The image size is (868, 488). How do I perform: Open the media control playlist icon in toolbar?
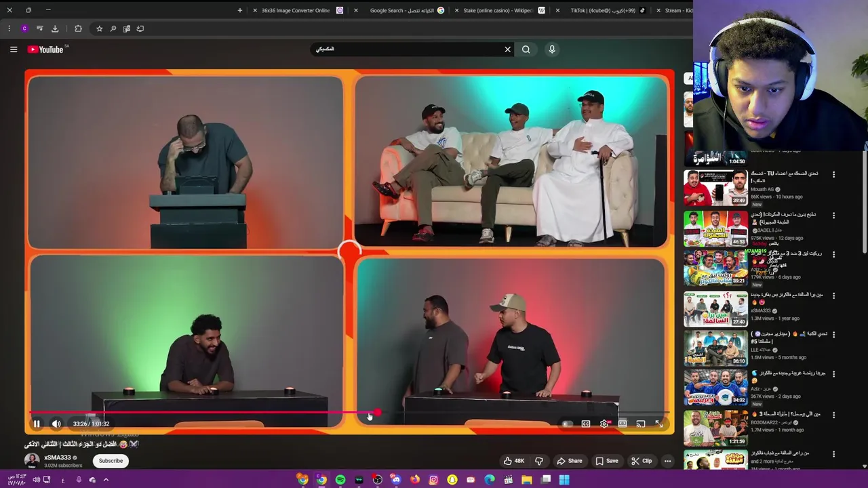(39, 28)
